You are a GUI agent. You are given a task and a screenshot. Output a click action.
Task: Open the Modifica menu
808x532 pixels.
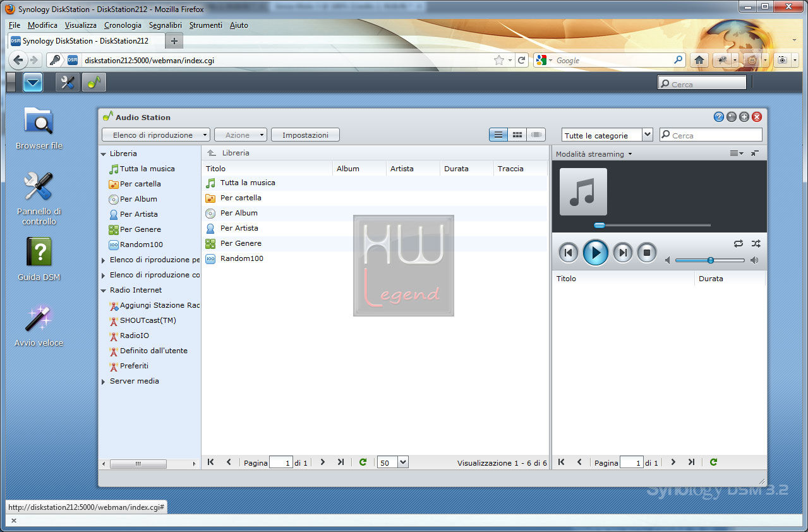(x=42, y=25)
